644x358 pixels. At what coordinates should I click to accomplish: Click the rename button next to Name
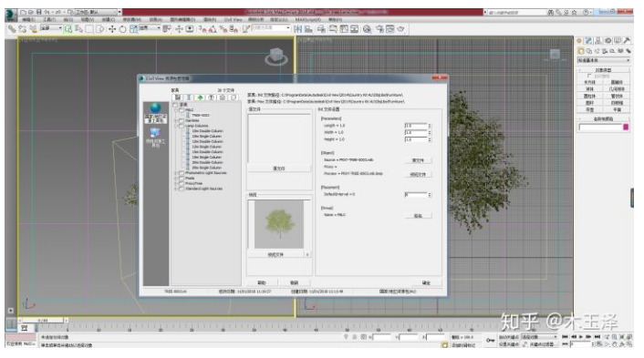click(418, 216)
